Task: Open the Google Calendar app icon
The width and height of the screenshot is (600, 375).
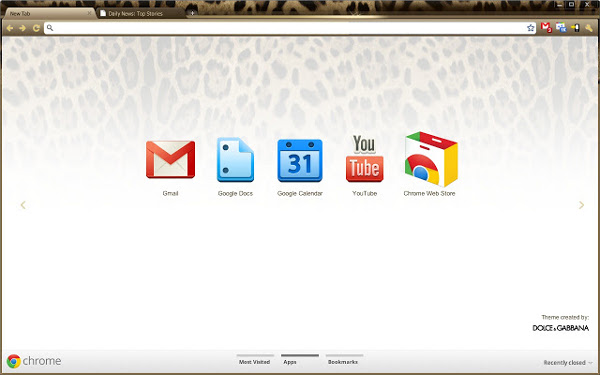Action: pyautogui.click(x=300, y=160)
